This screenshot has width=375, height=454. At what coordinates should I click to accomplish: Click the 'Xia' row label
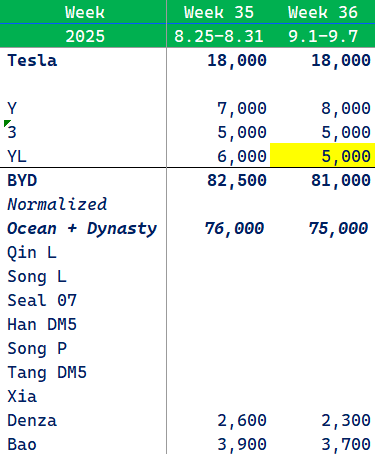(22, 396)
